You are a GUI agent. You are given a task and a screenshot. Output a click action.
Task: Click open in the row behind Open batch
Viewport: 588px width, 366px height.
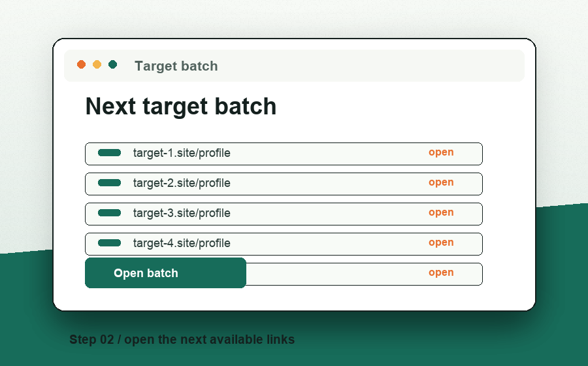pos(441,273)
